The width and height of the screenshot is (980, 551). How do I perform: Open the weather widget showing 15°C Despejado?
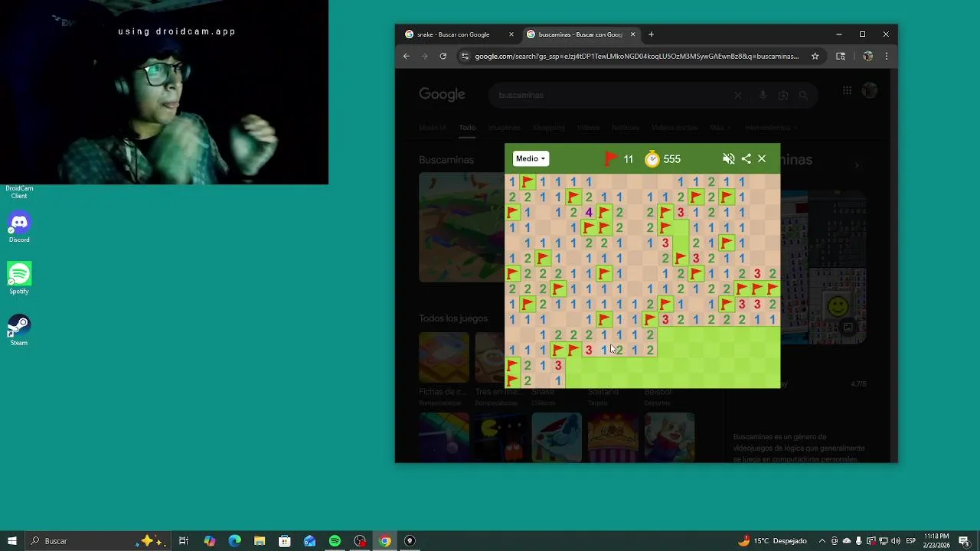click(x=772, y=541)
